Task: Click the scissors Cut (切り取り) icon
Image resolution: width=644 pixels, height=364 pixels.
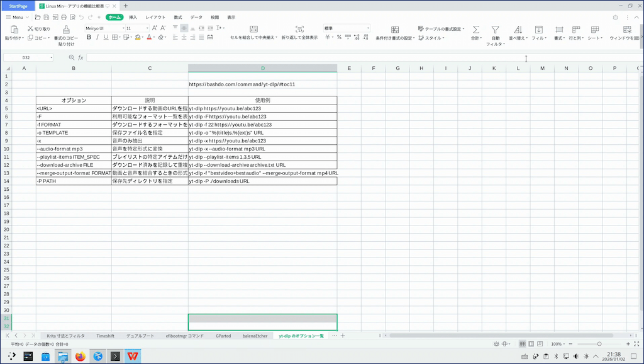Action: point(30,28)
